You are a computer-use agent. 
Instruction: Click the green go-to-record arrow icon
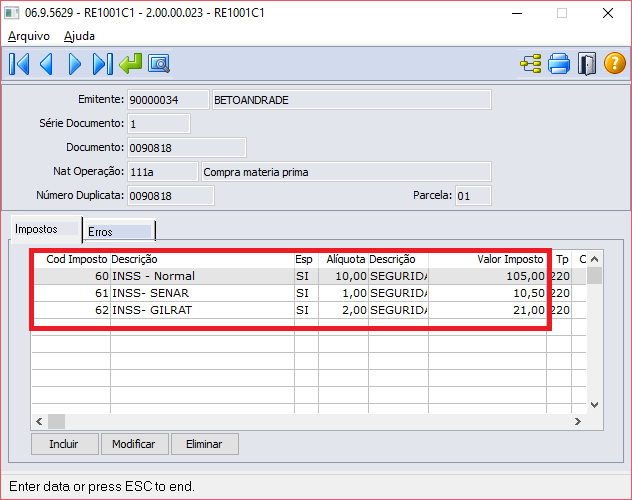(x=131, y=64)
